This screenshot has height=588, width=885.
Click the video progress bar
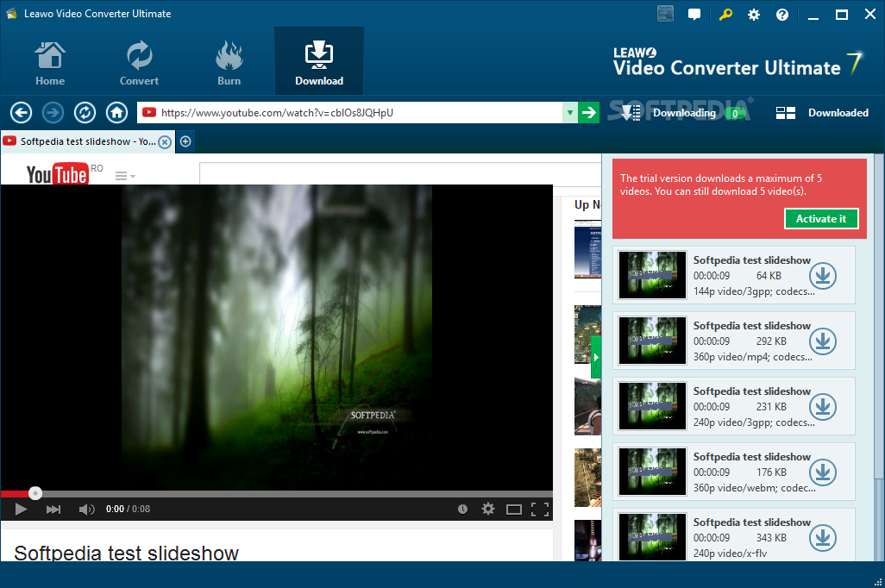pos(277,494)
